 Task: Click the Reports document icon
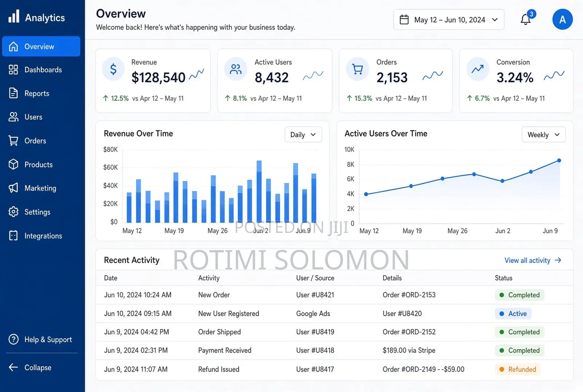click(x=13, y=93)
